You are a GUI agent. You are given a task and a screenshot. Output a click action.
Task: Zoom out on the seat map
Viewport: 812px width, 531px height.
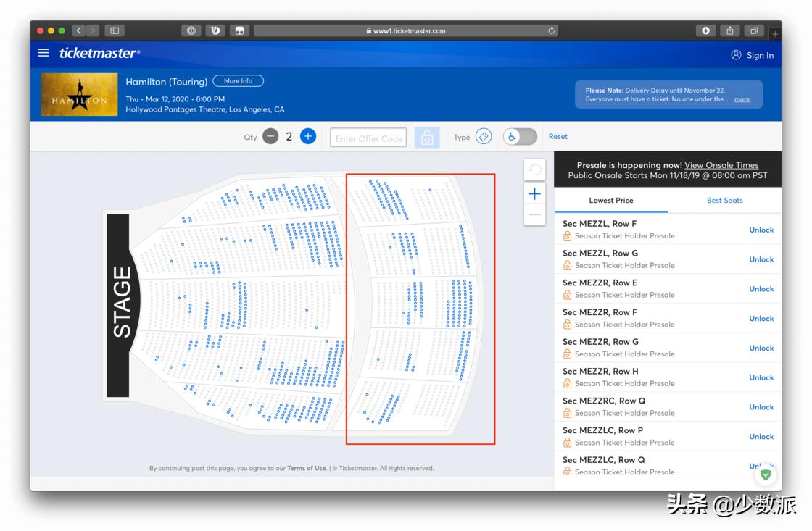coord(534,214)
